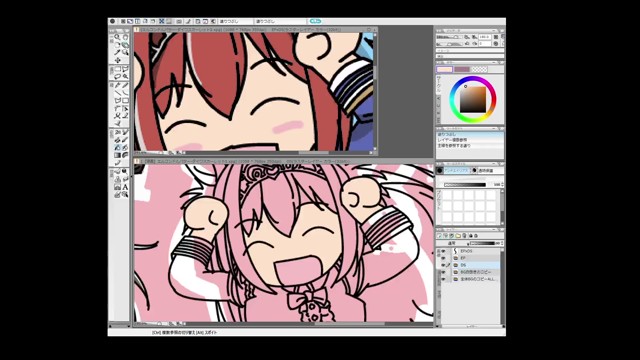Select 全体を参照する塗り in the tool list
Screen dimensions: 640x360
(469, 146)
